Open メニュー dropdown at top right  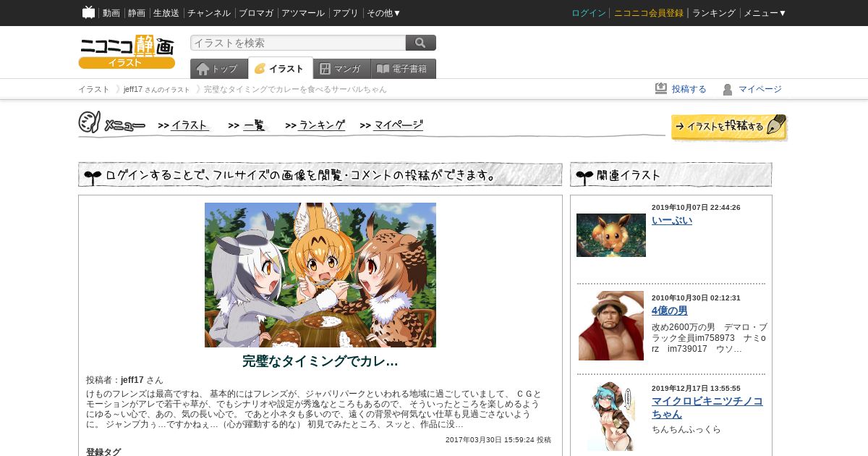(x=765, y=13)
